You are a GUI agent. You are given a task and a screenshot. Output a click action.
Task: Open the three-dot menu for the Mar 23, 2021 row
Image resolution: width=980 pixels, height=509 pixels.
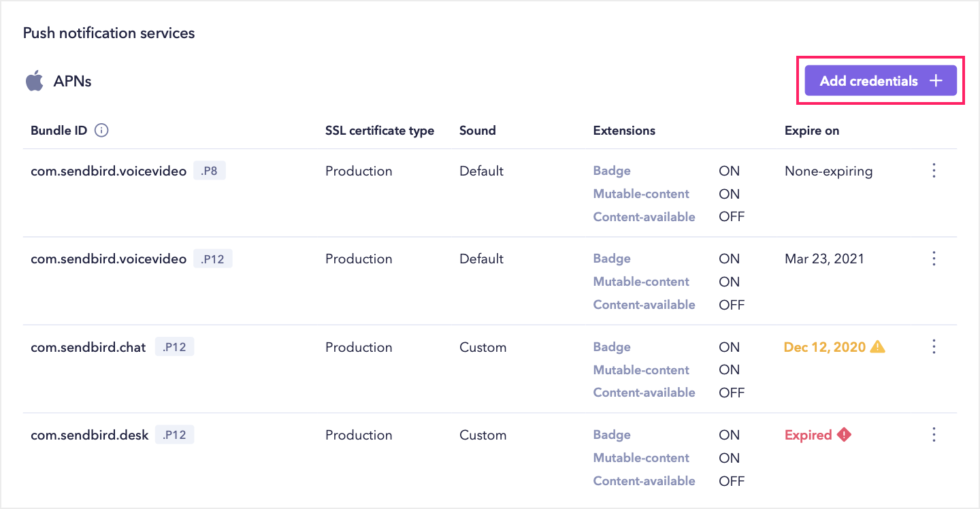pos(934,259)
